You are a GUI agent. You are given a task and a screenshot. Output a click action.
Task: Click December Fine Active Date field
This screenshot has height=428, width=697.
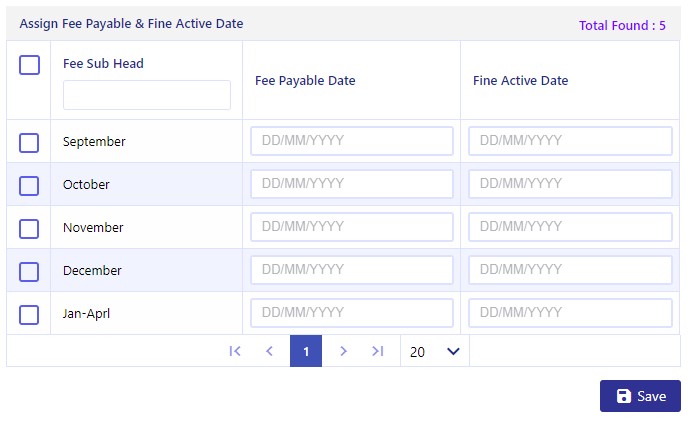click(x=570, y=270)
